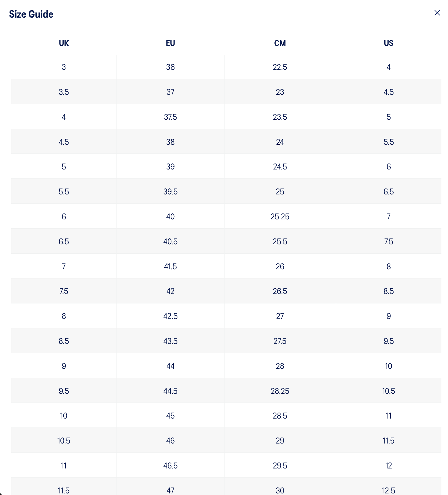Click US size 12.5 cell
The width and height of the screenshot is (448, 495).
click(x=388, y=490)
